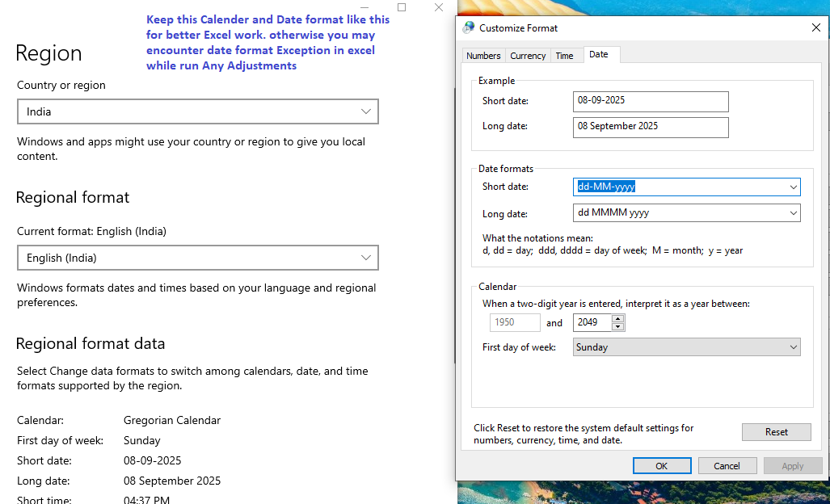830x504 pixels.
Task: Open the Numbers tab in Customize Format
Action: [x=483, y=56]
